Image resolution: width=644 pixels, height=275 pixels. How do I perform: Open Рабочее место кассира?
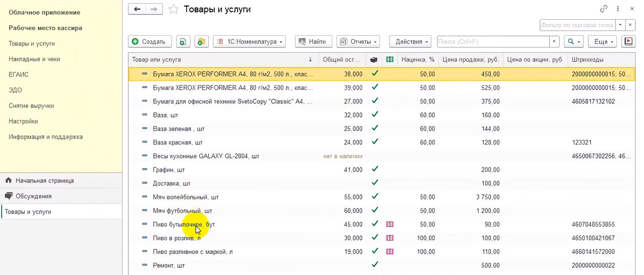[x=45, y=28]
